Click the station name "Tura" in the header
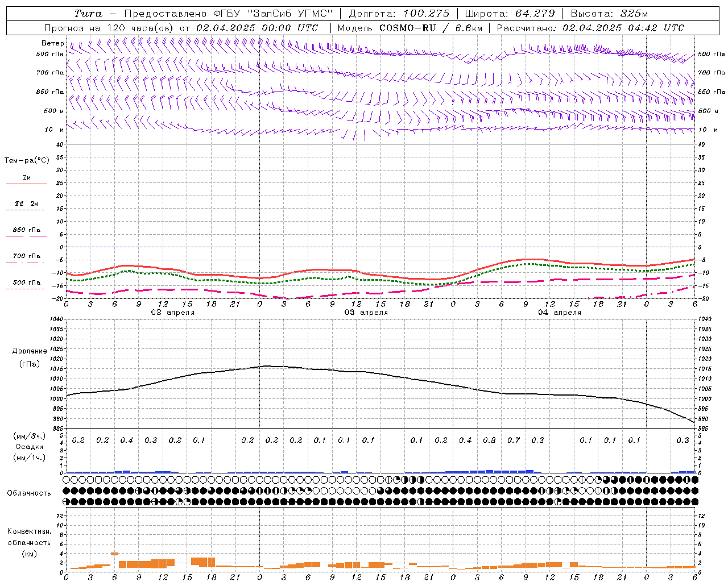This screenshot has height=582, width=728. (x=88, y=14)
